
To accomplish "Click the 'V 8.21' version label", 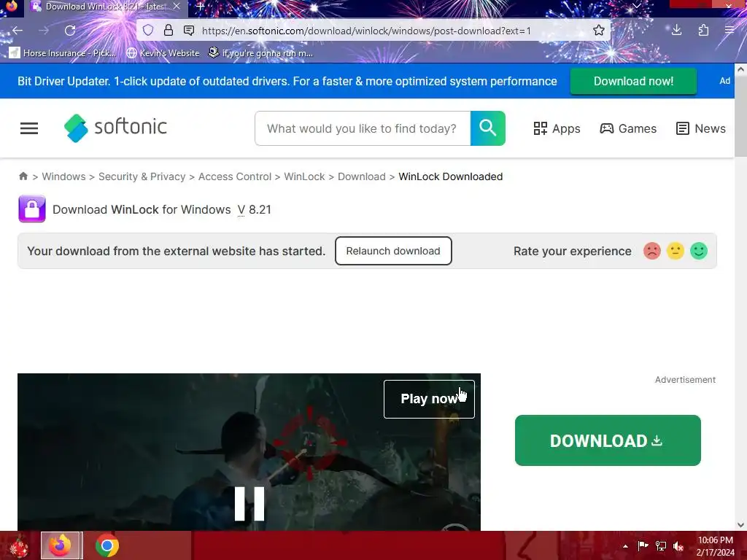I will click(255, 209).
